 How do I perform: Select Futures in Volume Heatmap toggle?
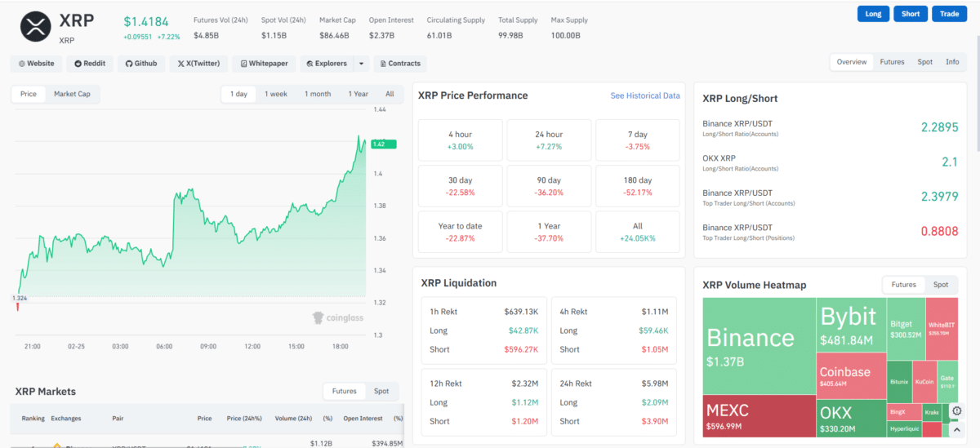[x=903, y=285]
